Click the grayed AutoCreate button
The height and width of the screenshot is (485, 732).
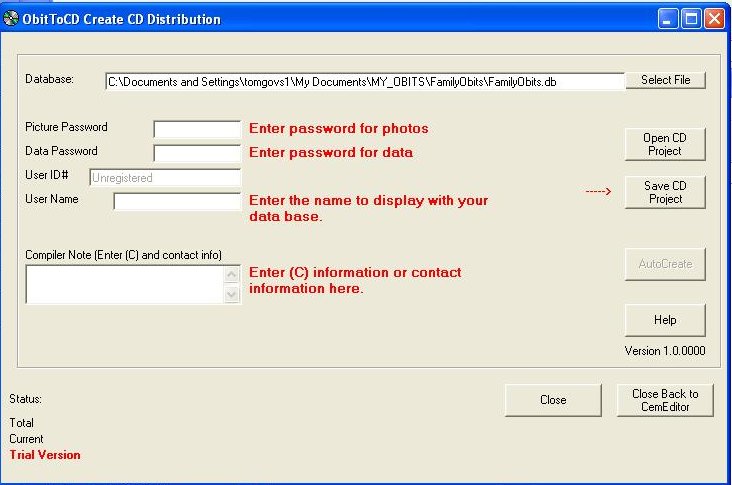pyautogui.click(x=665, y=264)
